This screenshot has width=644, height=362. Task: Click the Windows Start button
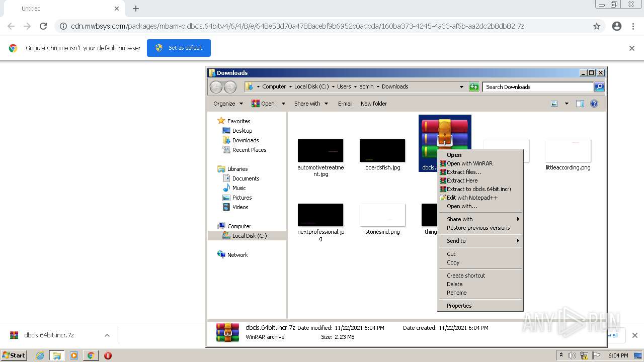coord(14,355)
